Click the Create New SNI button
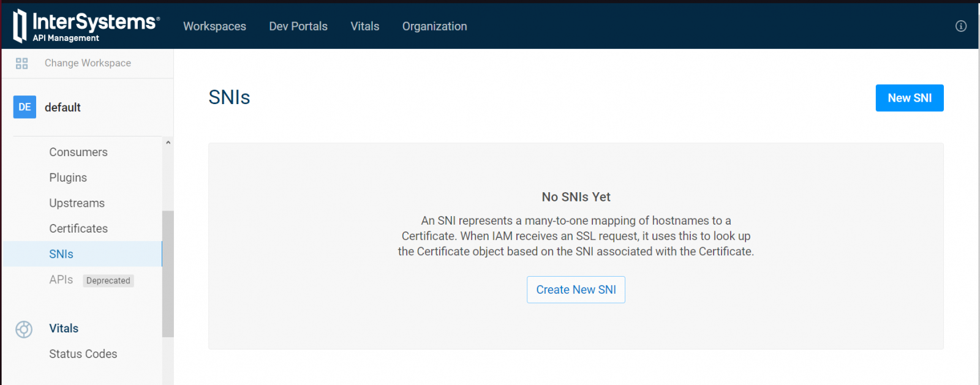Image resolution: width=980 pixels, height=385 pixels. (x=576, y=290)
